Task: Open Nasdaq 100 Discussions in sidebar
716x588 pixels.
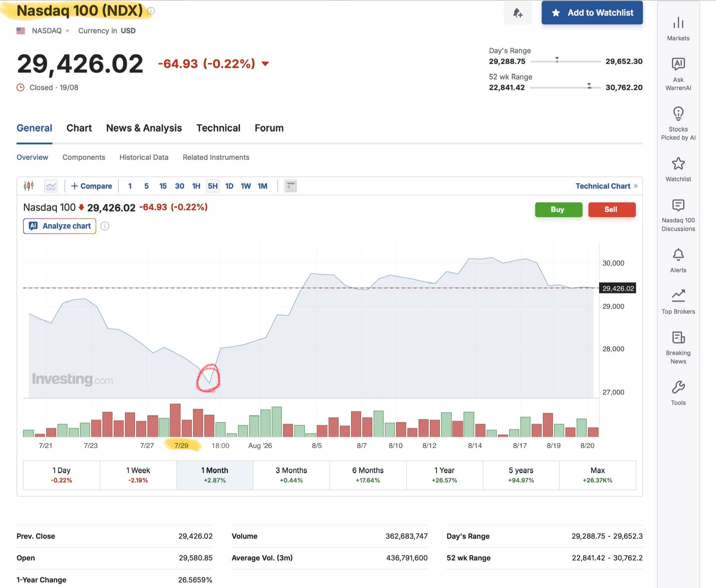Action: 678,215
